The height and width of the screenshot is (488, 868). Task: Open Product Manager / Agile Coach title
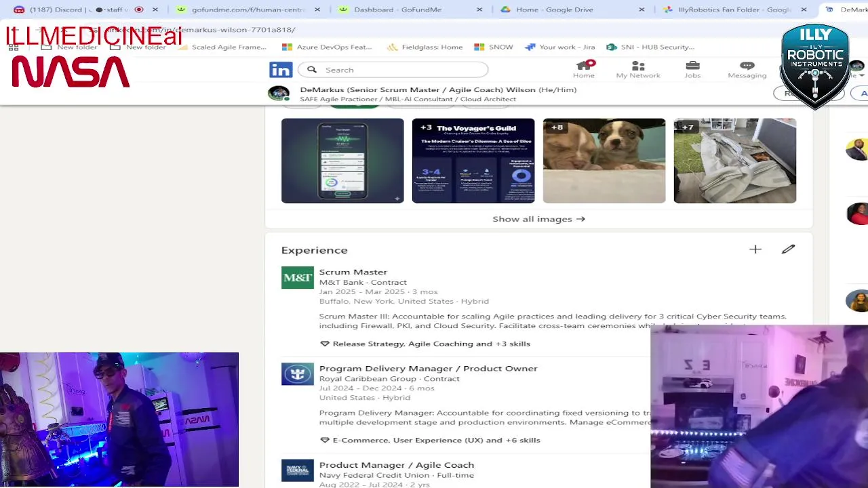click(x=397, y=465)
